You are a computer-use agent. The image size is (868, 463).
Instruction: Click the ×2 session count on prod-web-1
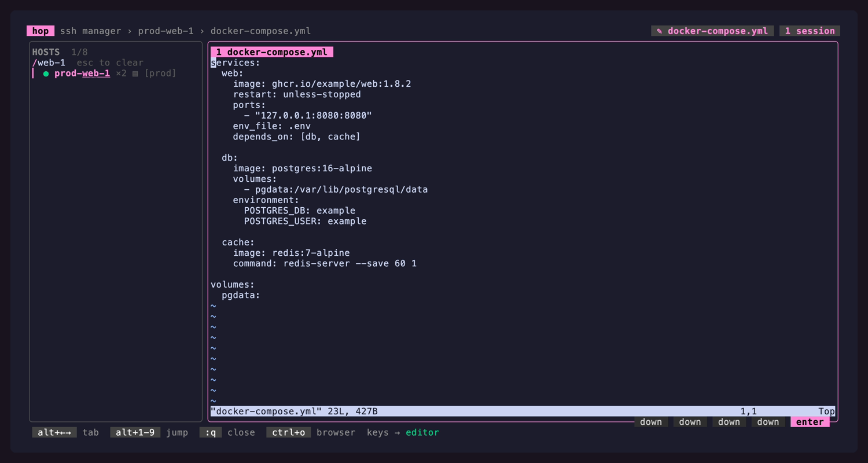point(121,74)
